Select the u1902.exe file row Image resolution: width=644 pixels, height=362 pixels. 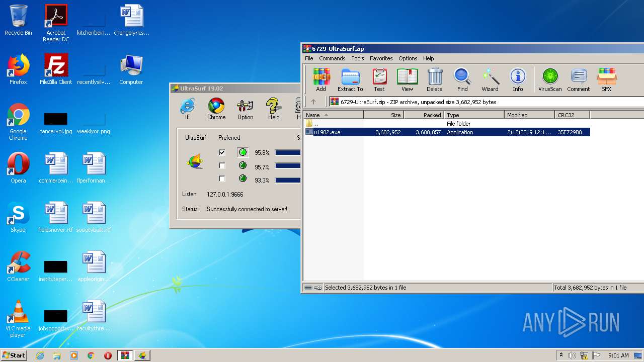tap(447, 132)
